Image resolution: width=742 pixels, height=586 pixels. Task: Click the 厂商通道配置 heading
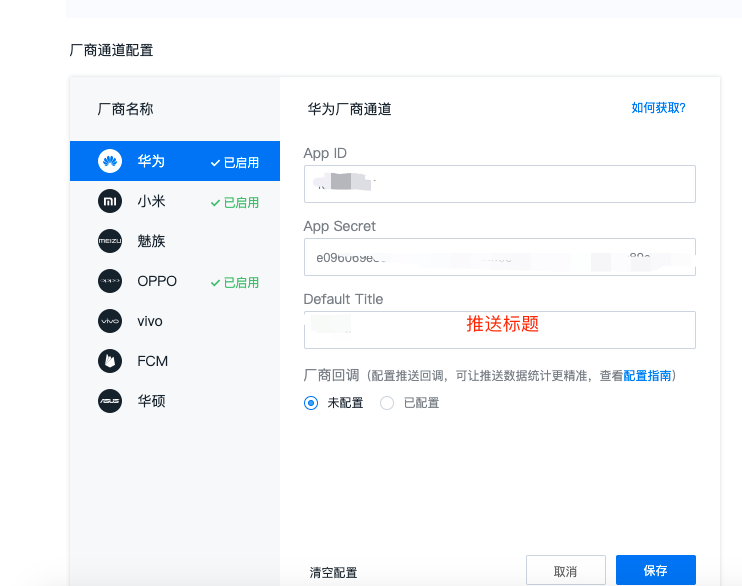[111, 50]
